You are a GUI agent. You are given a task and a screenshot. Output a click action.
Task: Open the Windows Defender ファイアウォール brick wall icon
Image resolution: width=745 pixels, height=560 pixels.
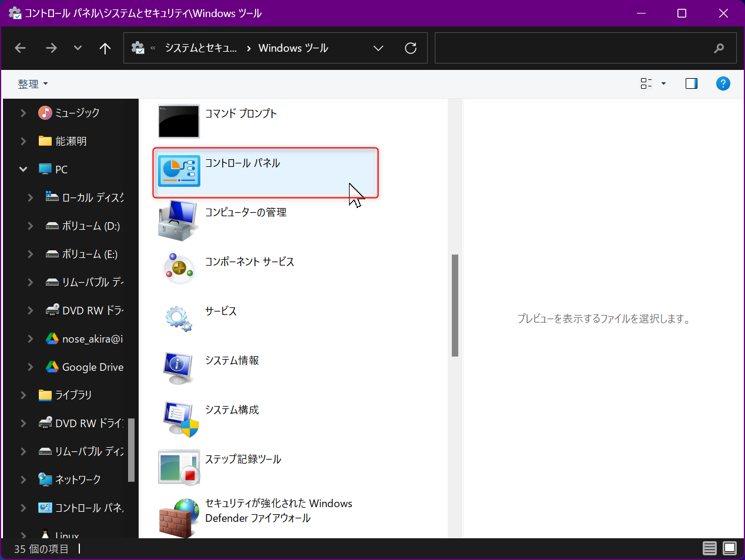coord(179,518)
